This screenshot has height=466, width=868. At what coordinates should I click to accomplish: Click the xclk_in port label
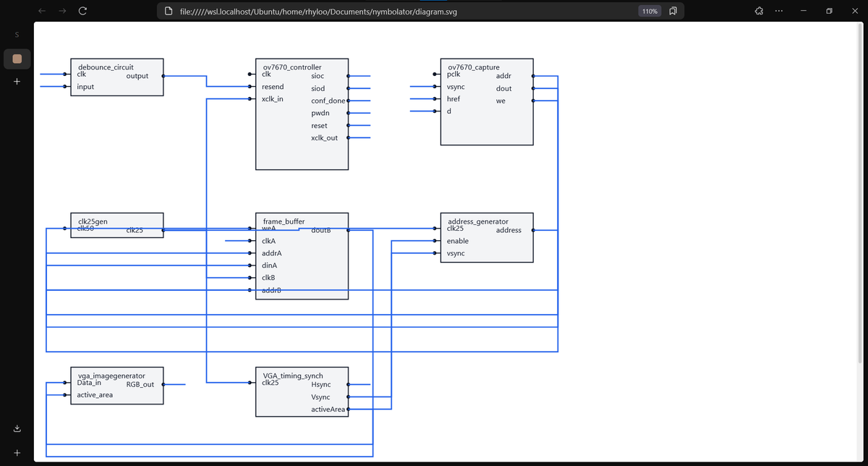pyautogui.click(x=273, y=99)
